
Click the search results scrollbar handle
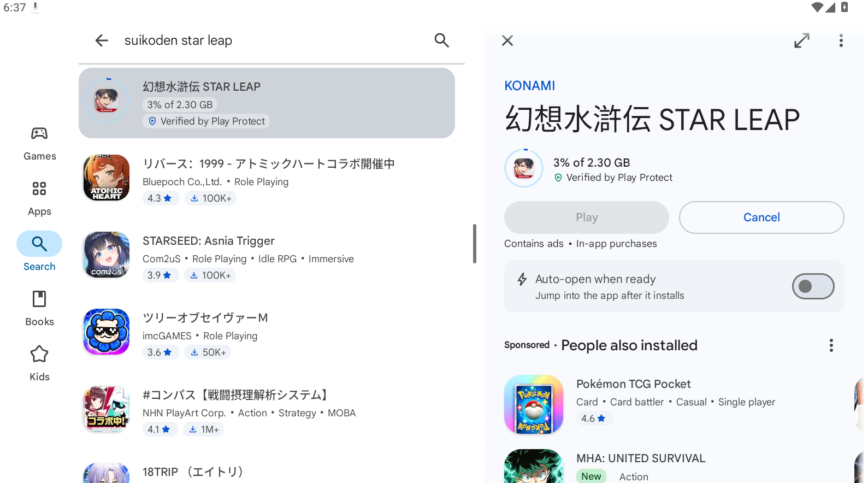point(475,244)
